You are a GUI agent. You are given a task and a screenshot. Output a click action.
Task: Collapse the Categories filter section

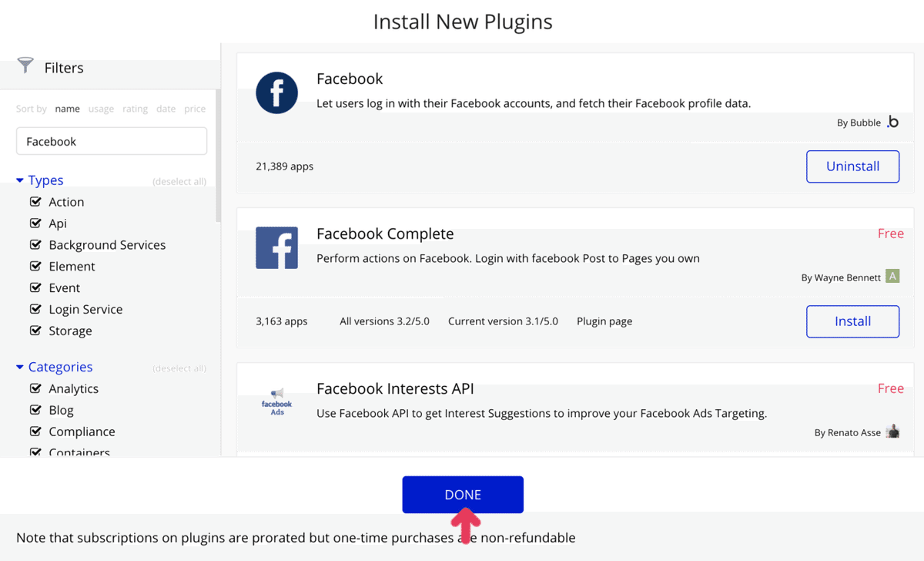[x=20, y=368]
